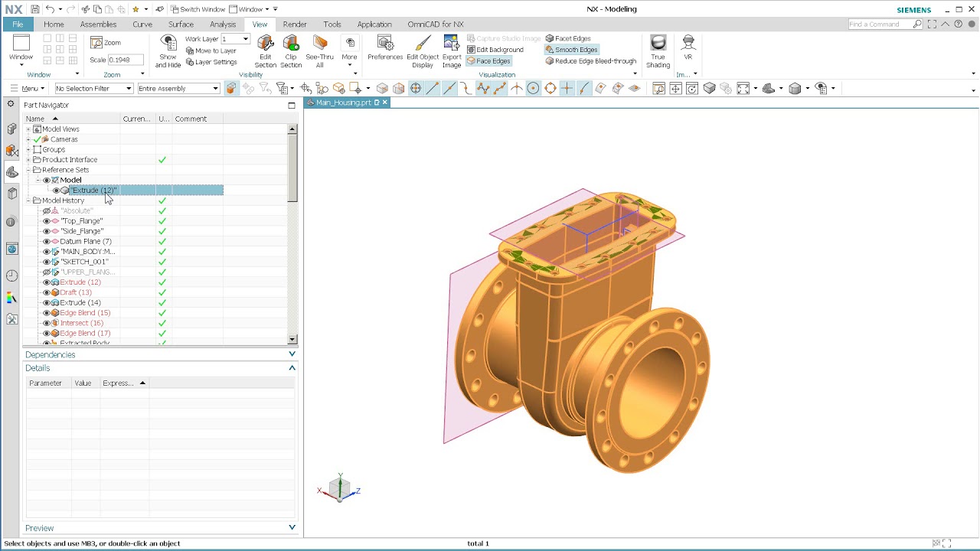This screenshot has width=980, height=551.
Task: Open the Show and Hide tool
Action: click(168, 51)
